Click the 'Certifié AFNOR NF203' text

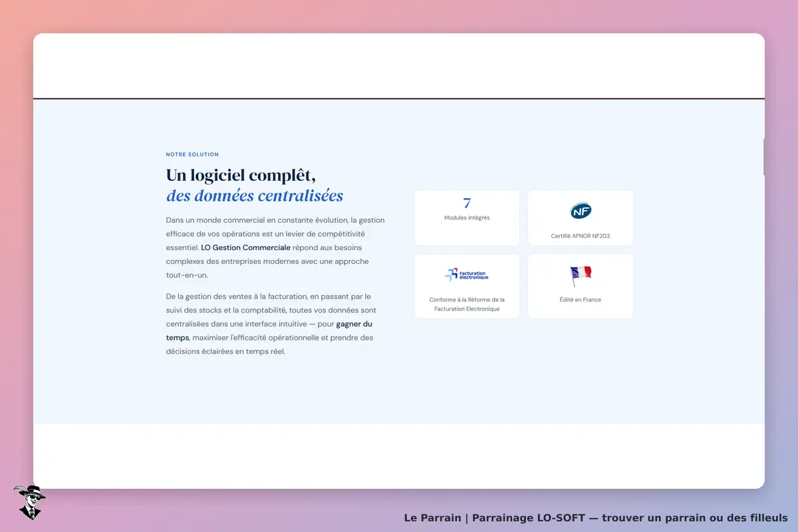(581, 236)
